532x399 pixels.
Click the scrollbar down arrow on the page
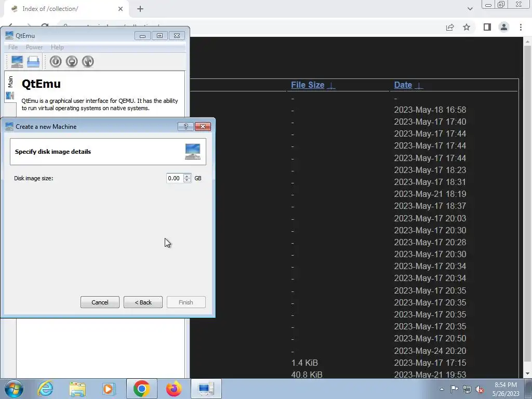click(527, 374)
